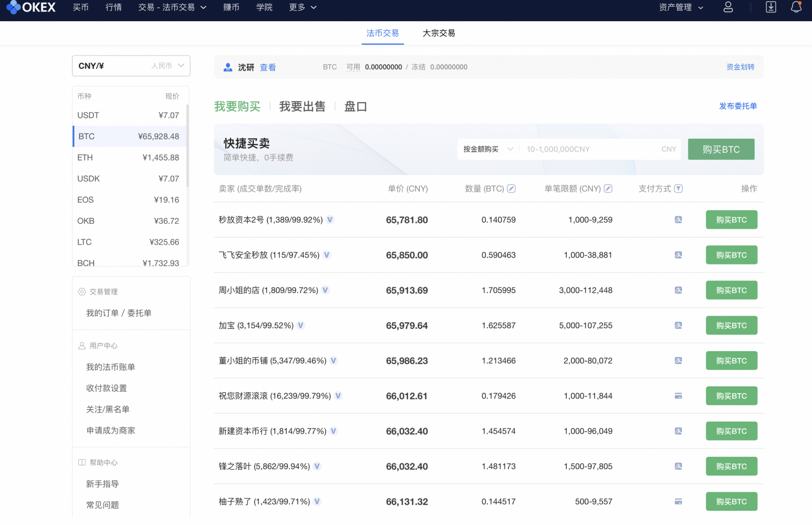Open the 学院 menu item

264,7
